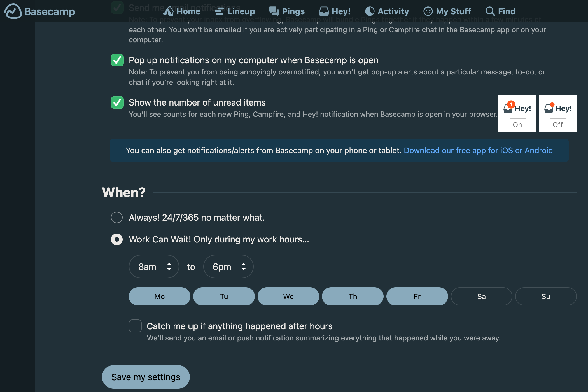Select Work Can Wait radio option

117,239
